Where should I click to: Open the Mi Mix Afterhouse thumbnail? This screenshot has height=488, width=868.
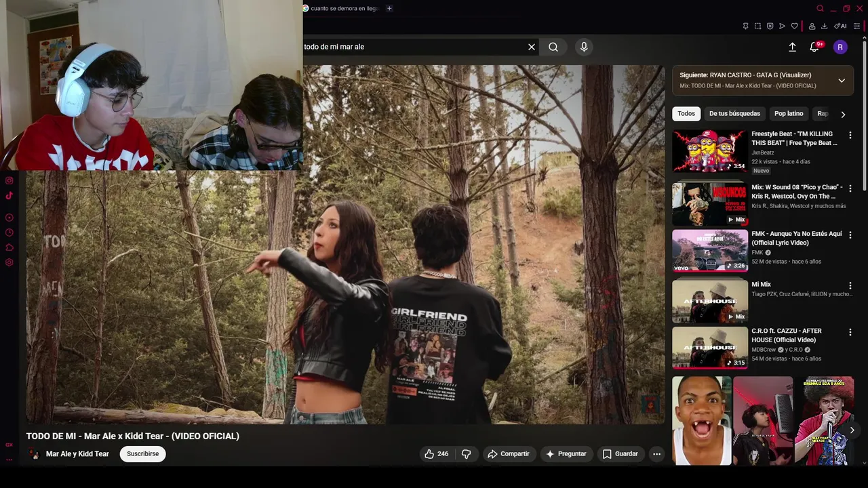point(710,301)
